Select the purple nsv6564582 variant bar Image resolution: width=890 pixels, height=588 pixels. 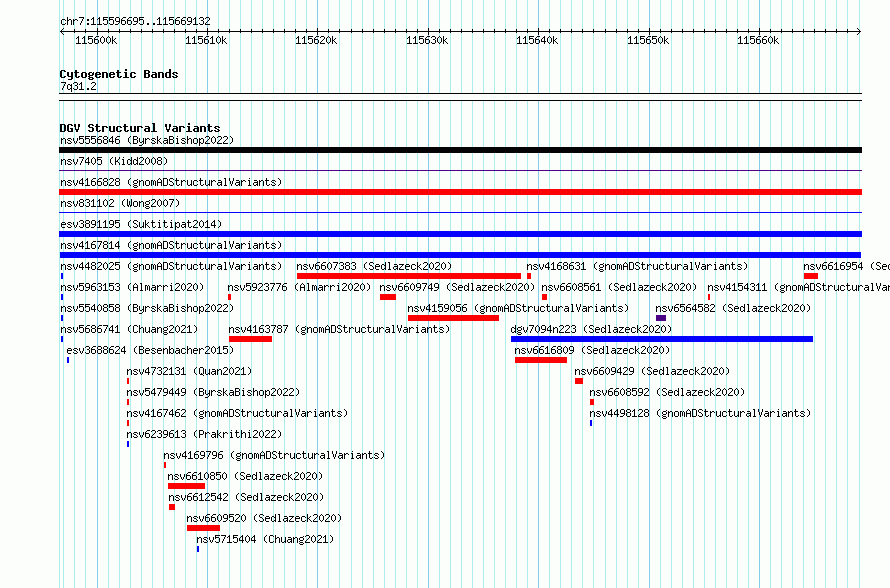click(x=661, y=318)
